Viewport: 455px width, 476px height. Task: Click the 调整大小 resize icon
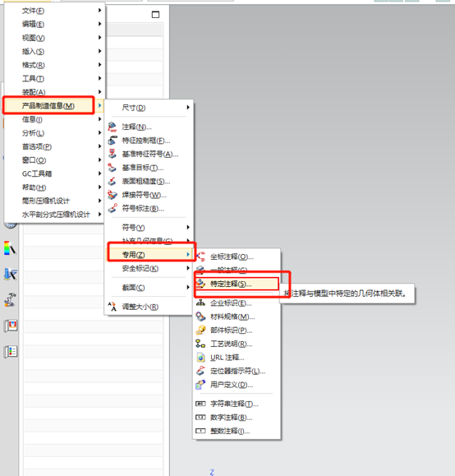[x=113, y=307]
